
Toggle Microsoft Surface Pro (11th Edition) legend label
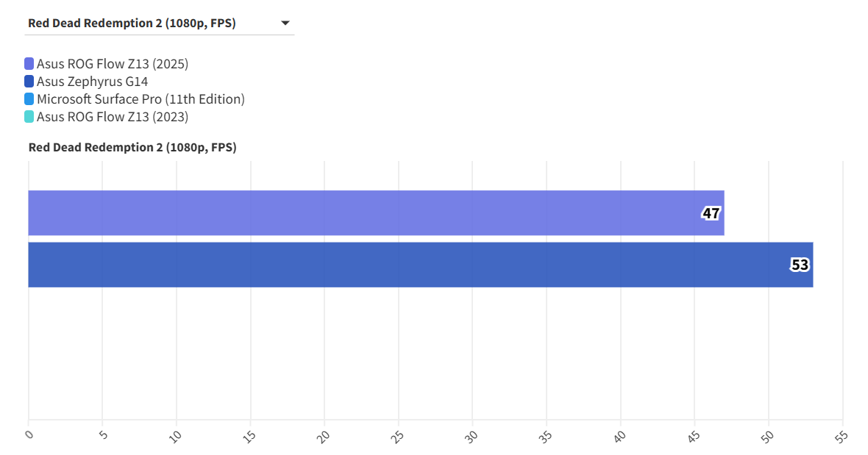click(x=140, y=99)
